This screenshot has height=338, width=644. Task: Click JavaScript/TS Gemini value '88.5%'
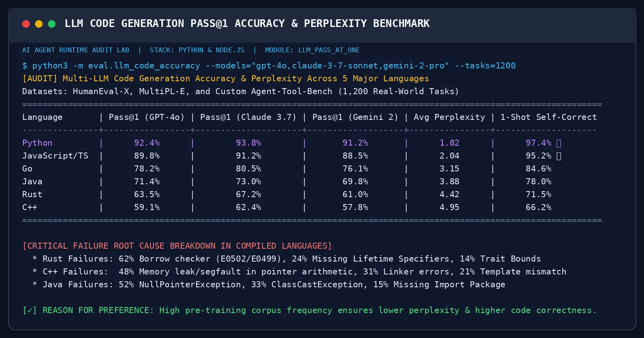355,156
